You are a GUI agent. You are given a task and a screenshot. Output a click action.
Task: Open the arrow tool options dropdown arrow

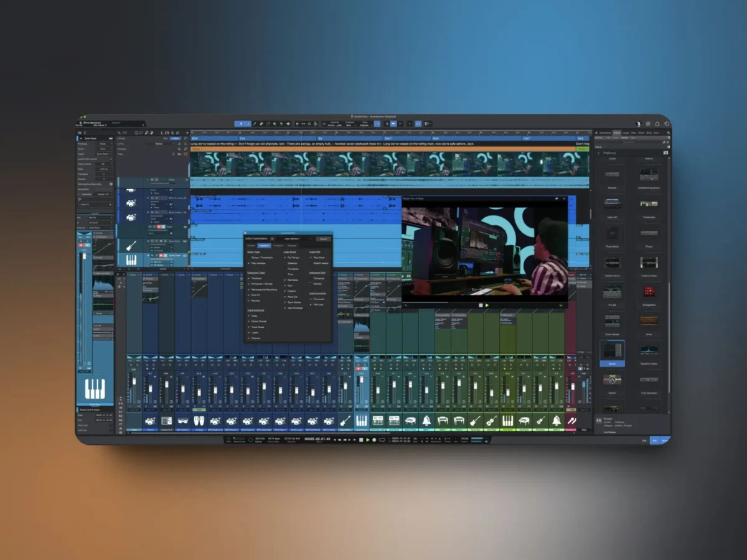pos(248,124)
